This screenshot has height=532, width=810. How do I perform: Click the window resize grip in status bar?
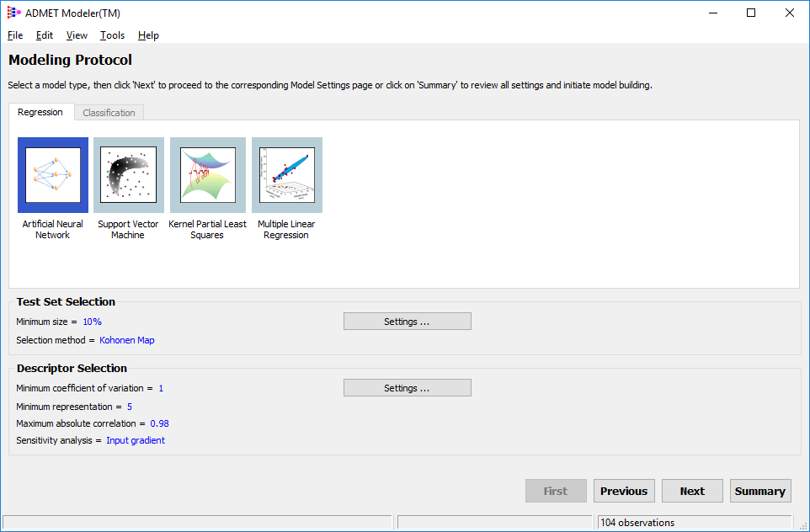point(802,524)
